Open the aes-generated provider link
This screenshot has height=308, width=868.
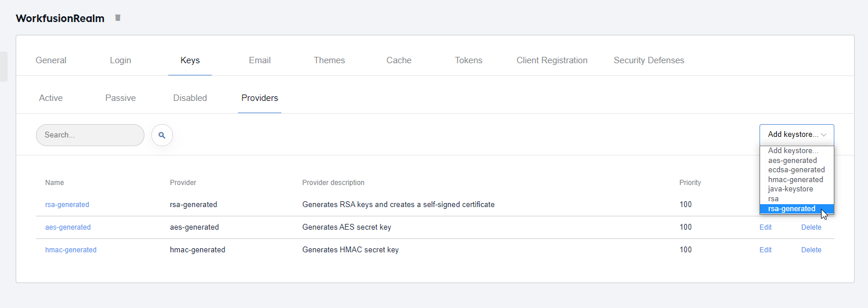click(68, 227)
